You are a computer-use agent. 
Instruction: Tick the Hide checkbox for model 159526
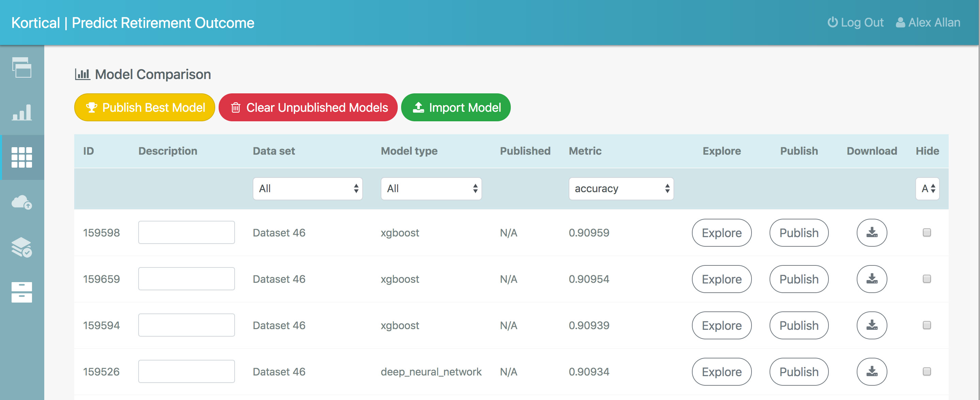coord(927,371)
